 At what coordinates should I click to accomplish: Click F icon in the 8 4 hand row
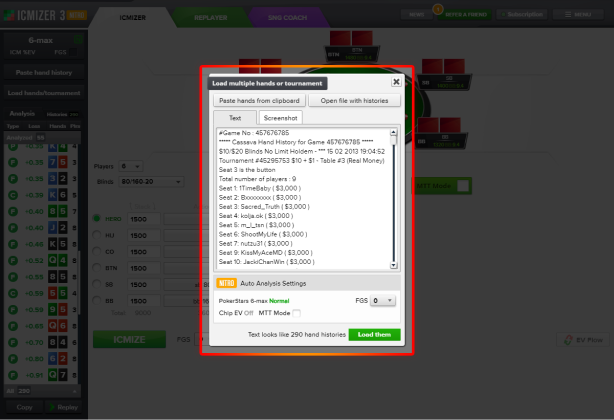pyautogui.click(x=13, y=342)
